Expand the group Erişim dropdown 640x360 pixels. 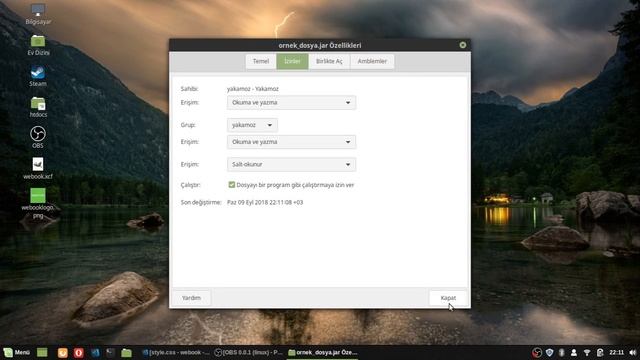tap(291, 142)
